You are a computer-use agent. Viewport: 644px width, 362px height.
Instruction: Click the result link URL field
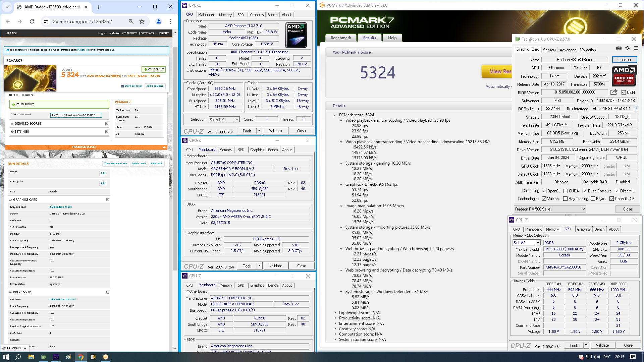pos(76,115)
